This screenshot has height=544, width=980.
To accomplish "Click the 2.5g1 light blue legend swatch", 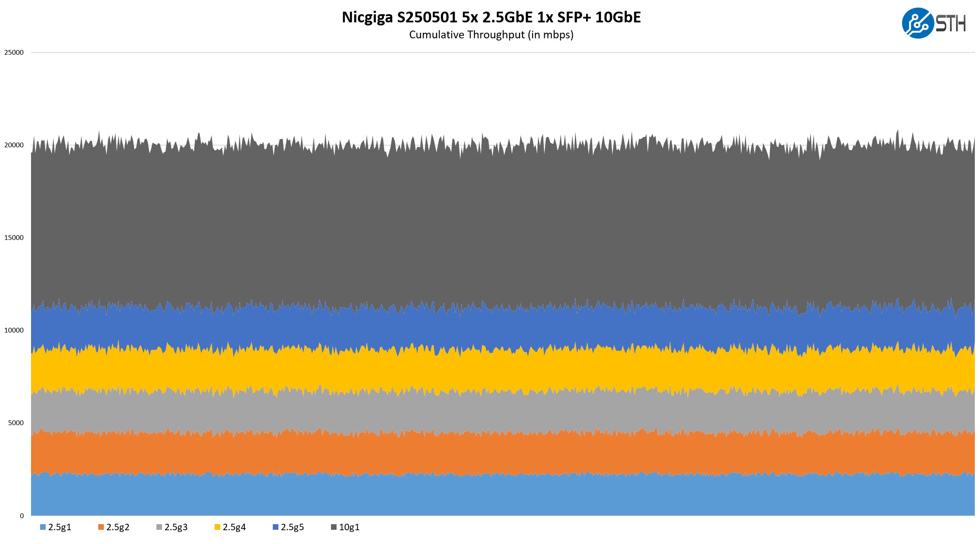I will click(x=43, y=527).
